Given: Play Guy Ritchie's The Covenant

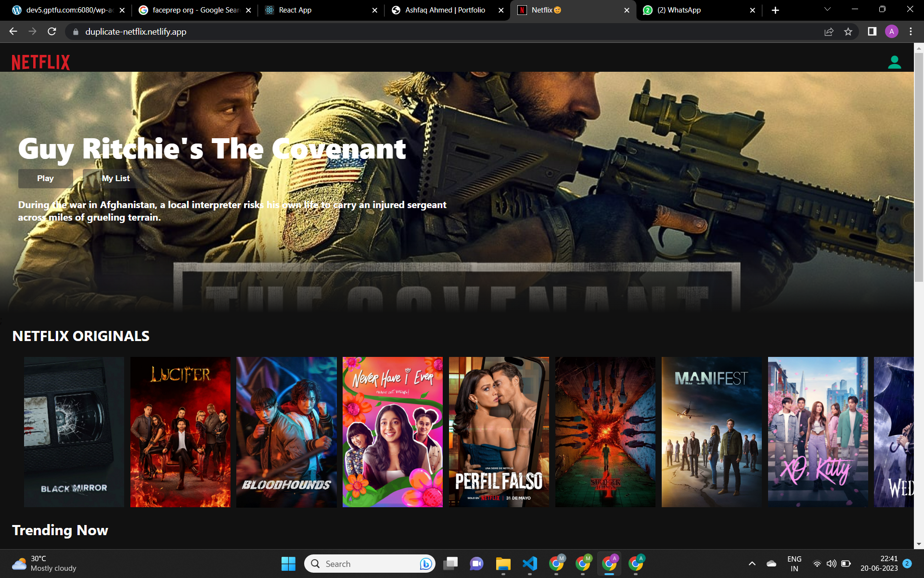Looking at the screenshot, I should [45, 178].
